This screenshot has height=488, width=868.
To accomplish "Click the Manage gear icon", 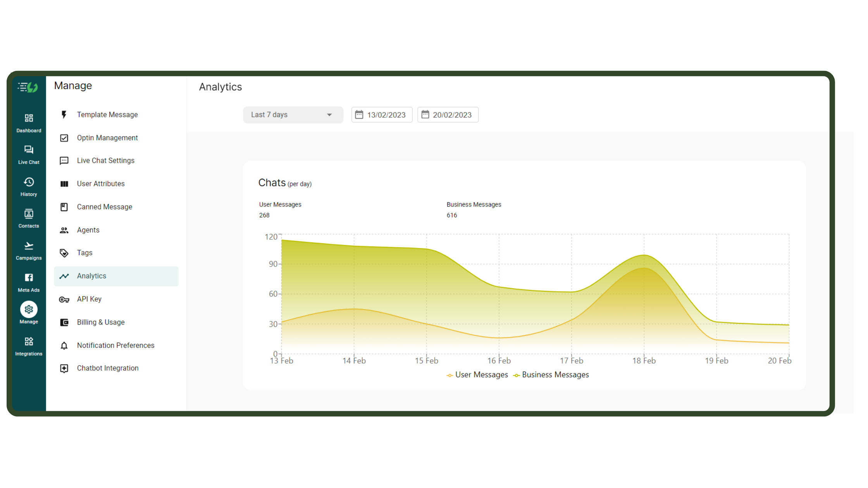I will (29, 310).
